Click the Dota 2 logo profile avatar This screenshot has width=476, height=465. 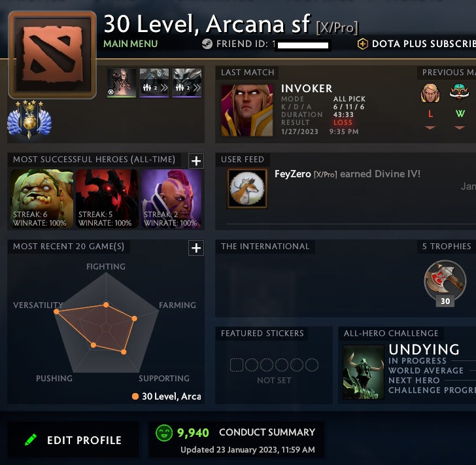coord(52,55)
